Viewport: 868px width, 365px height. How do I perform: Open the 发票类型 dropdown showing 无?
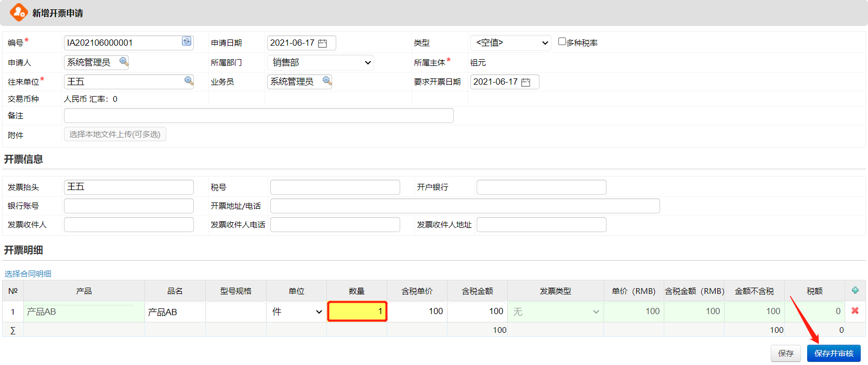click(556, 312)
